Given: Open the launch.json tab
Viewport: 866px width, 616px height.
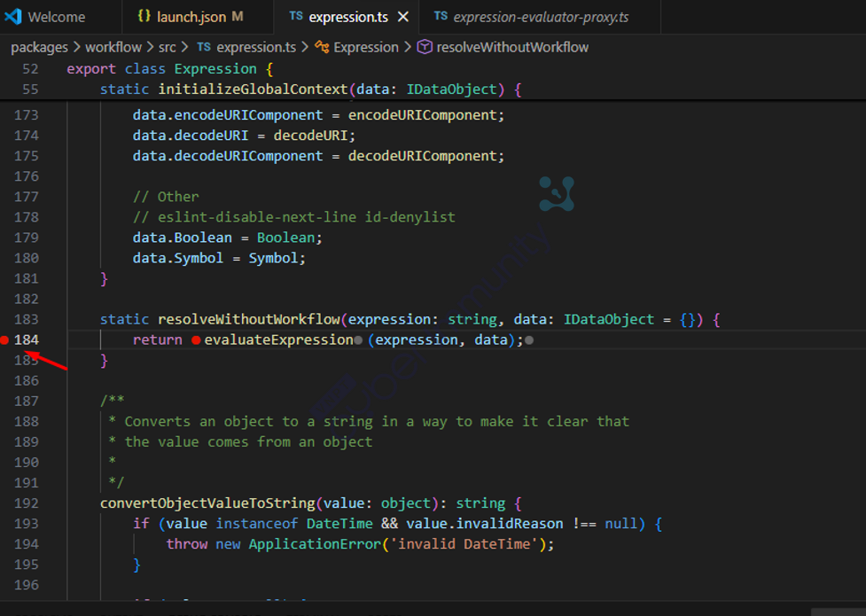Looking at the screenshot, I should (191, 17).
